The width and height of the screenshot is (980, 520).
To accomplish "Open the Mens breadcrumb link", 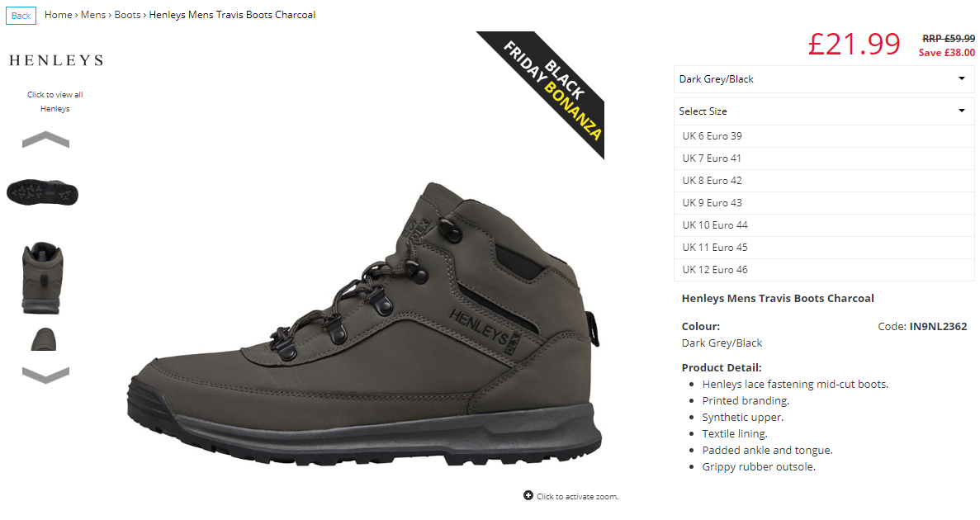I will (93, 15).
